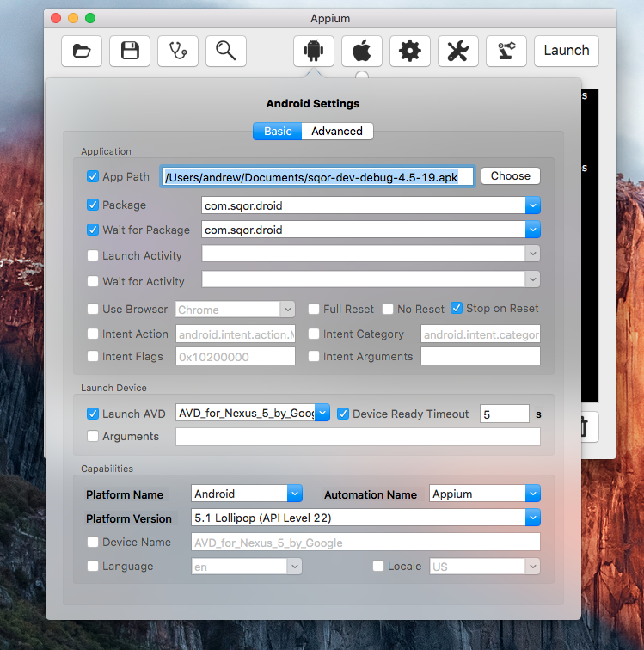Image resolution: width=644 pixels, height=650 pixels.
Task: Expand the Package dropdown
Action: coord(533,205)
